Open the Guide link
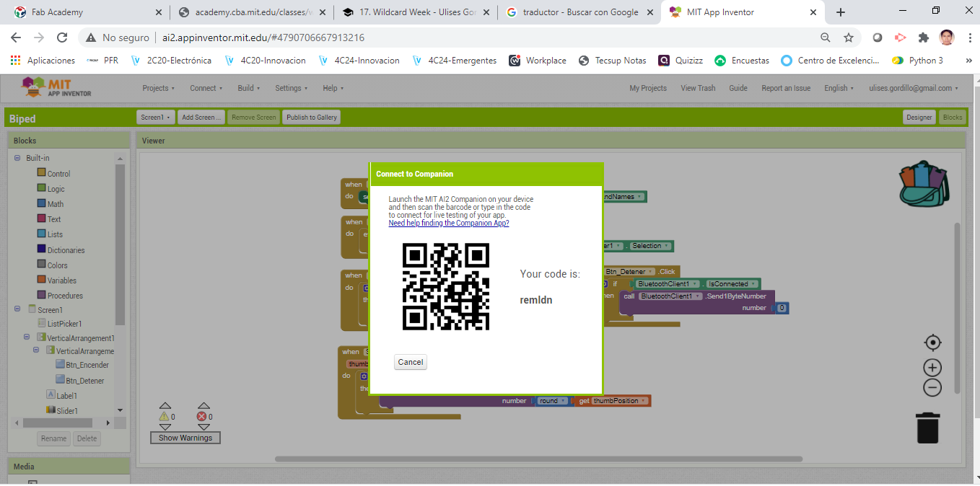 [738, 88]
